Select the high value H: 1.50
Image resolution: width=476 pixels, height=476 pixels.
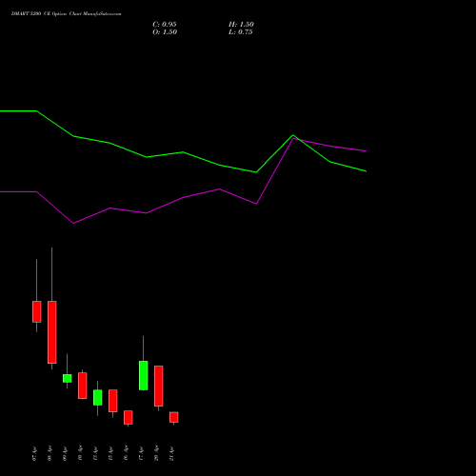pyautogui.click(x=241, y=25)
